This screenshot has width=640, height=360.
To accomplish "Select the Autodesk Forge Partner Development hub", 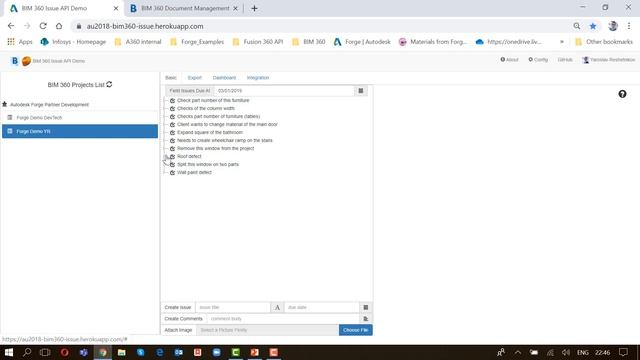I will (x=49, y=104).
